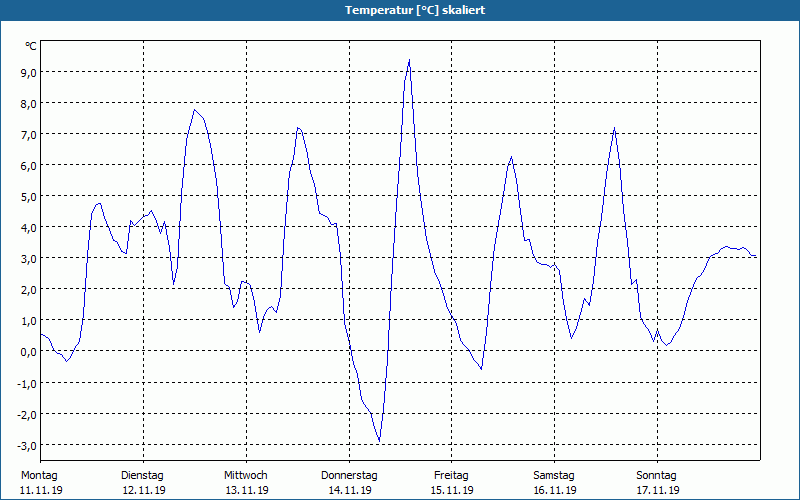Click the '9,0' y-axis label

(x=29, y=72)
